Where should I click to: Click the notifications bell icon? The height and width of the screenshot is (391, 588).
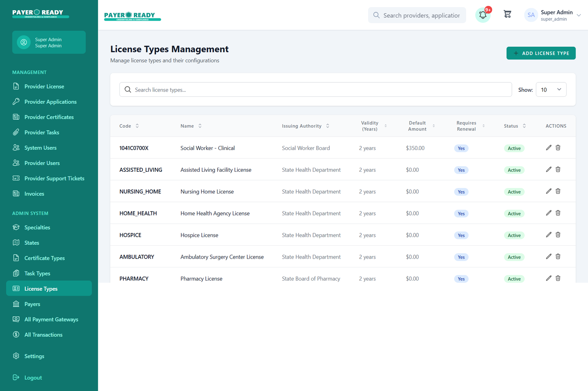(x=483, y=15)
